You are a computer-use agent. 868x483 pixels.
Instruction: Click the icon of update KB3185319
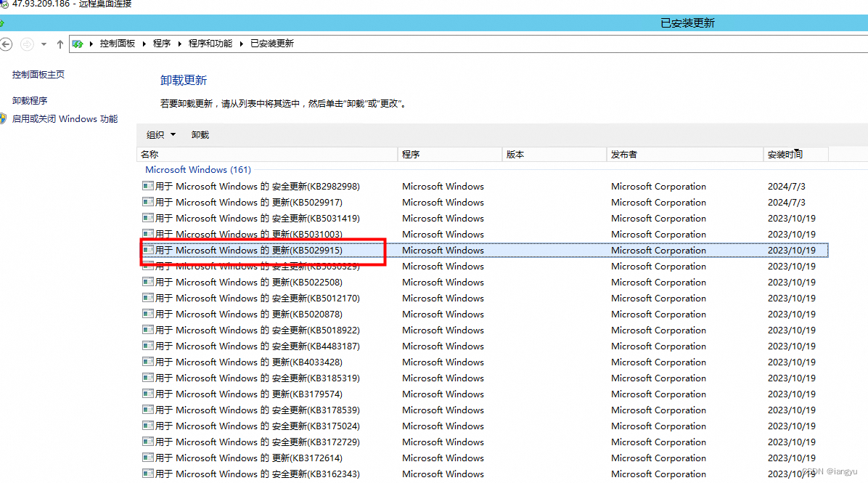(x=148, y=378)
